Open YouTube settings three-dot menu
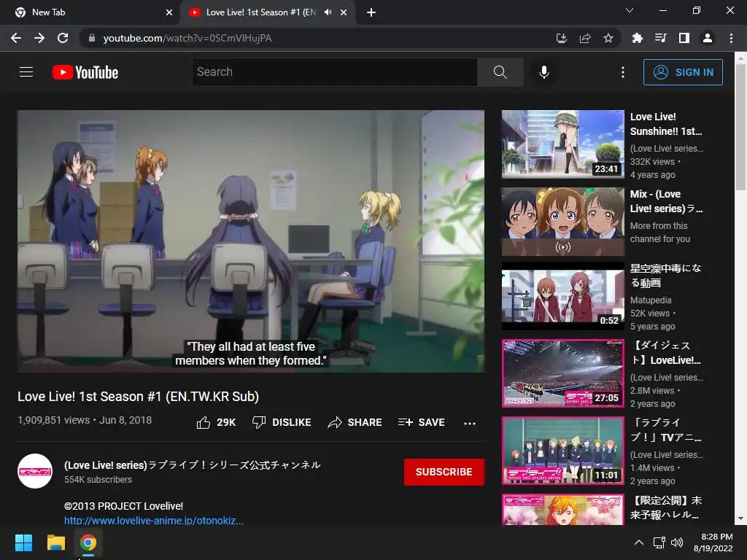The height and width of the screenshot is (560, 747). [623, 72]
